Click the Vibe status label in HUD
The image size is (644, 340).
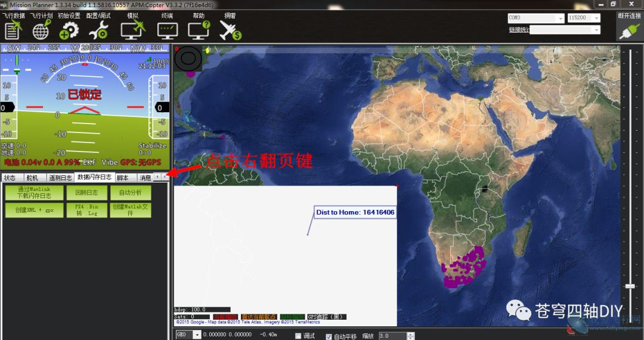(109, 162)
